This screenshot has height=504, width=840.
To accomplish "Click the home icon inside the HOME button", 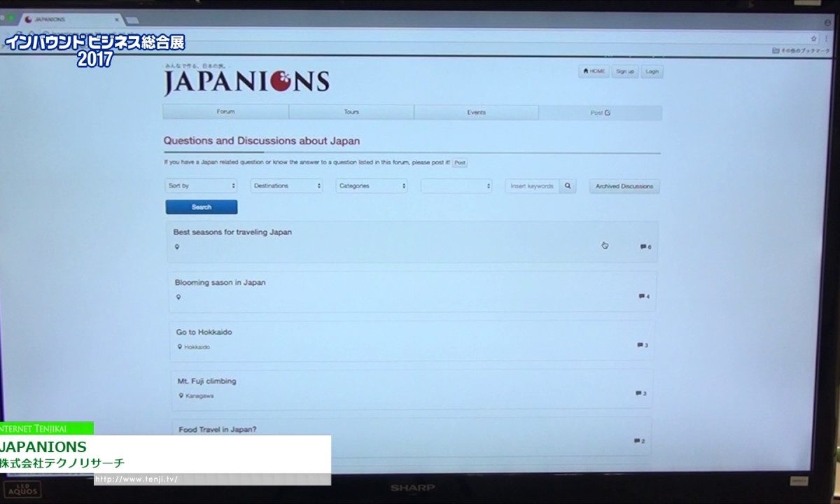I will 585,71.
